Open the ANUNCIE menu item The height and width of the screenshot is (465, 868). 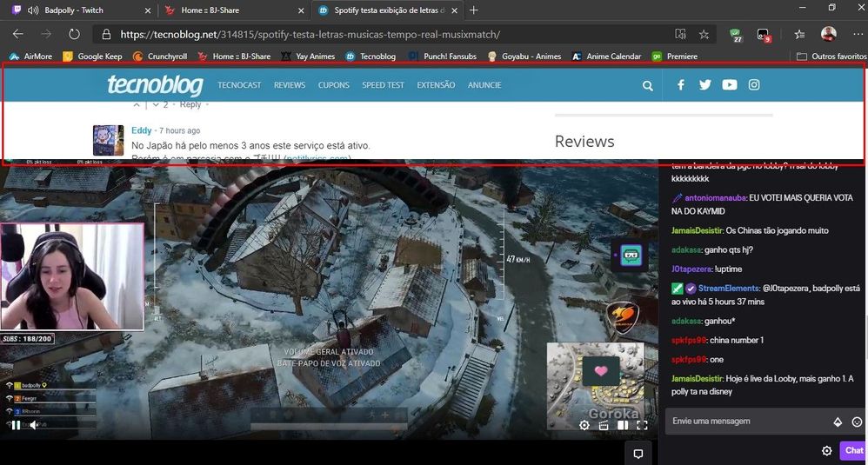point(484,85)
